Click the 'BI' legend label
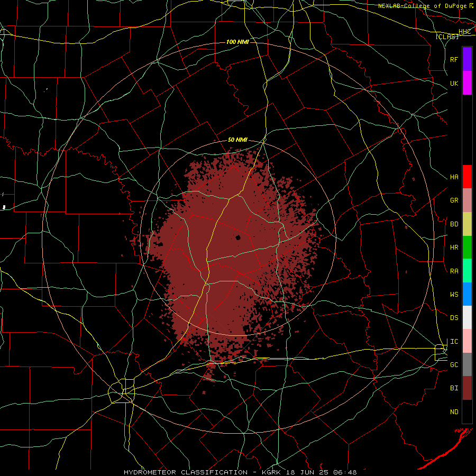The height and width of the screenshot is (476, 476). [x=454, y=388]
